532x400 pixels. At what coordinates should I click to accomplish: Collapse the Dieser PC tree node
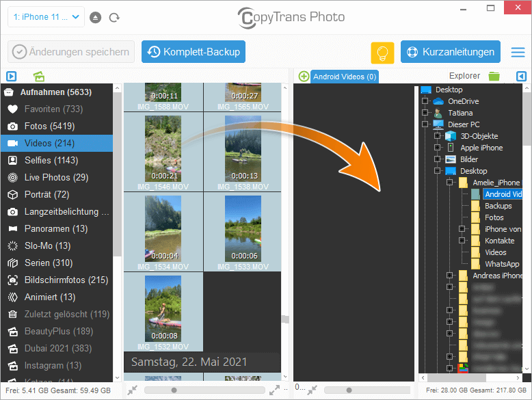click(x=425, y=124)
